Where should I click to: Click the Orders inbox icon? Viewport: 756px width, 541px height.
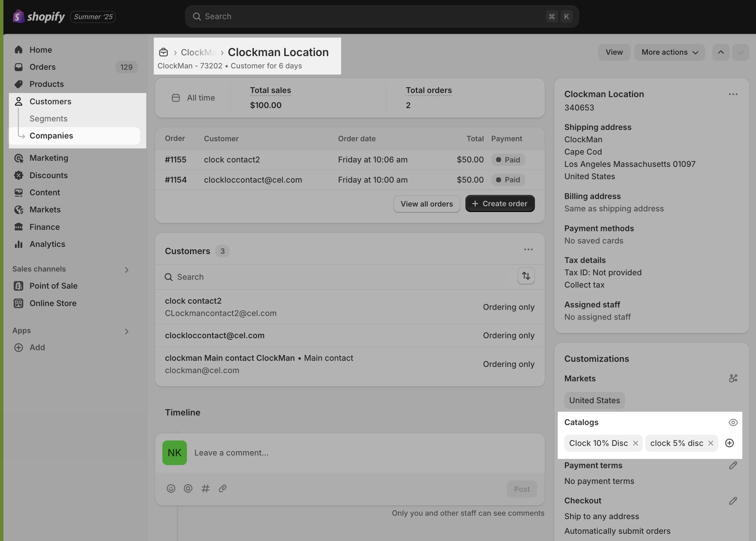tap(19, 67)
